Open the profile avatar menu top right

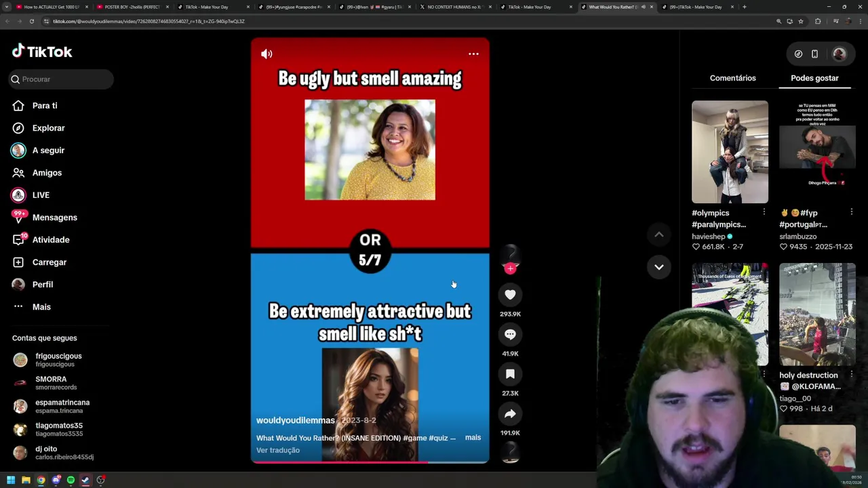pos(839,54)
